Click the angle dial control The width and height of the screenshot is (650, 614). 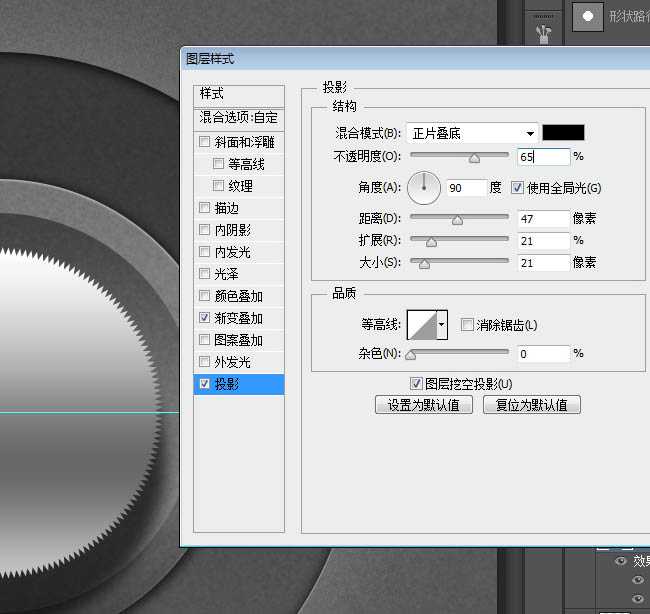click(424, 188)
